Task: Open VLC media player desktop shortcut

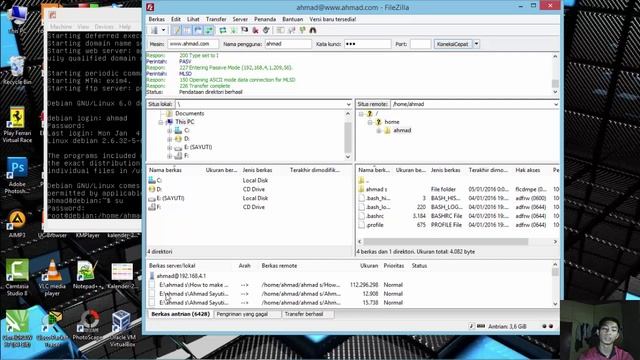Action: (x=52, y=278)
